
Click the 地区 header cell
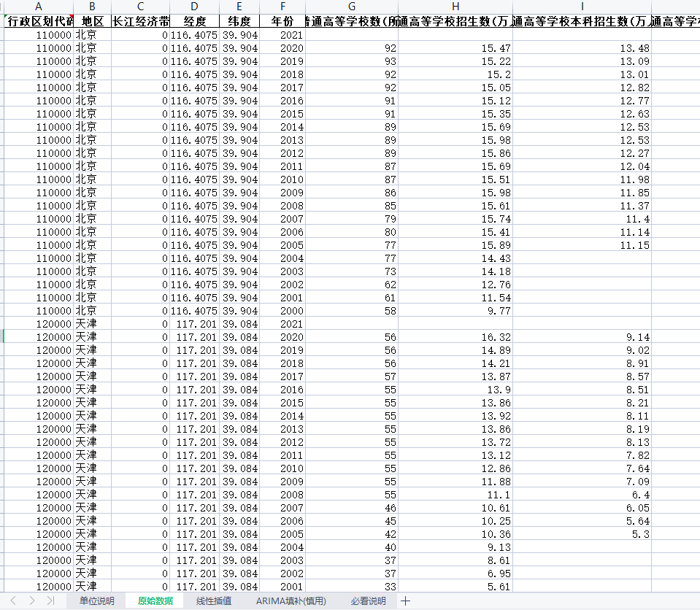click(x=92, y=21)
